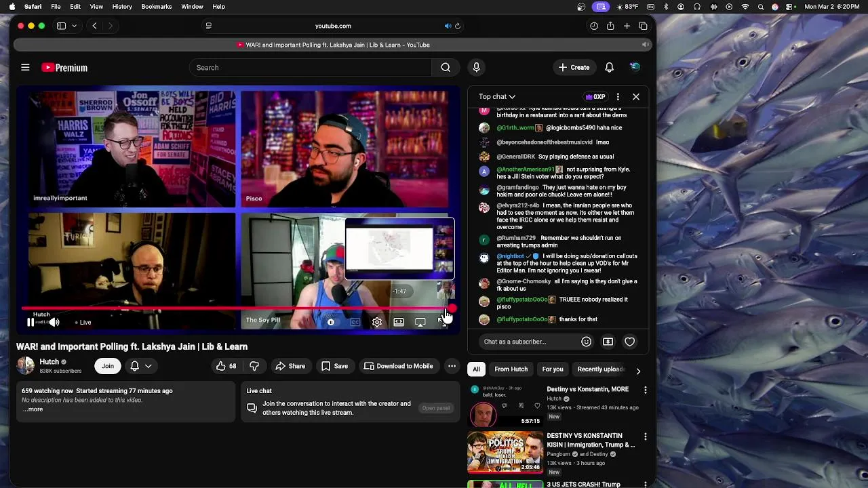Click the Safari address bar youtube.com
Image resolution: width=868 pixels, height=488 pixels.
[x=333, y=26]
